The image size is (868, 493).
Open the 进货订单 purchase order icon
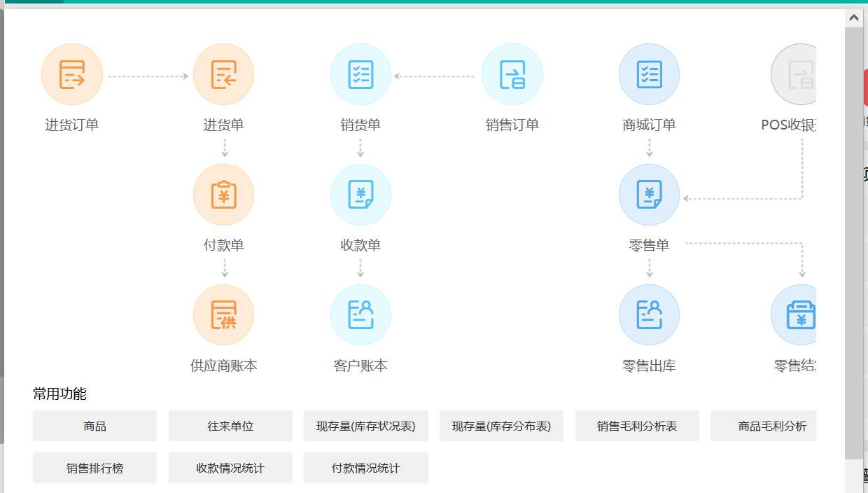72,74
